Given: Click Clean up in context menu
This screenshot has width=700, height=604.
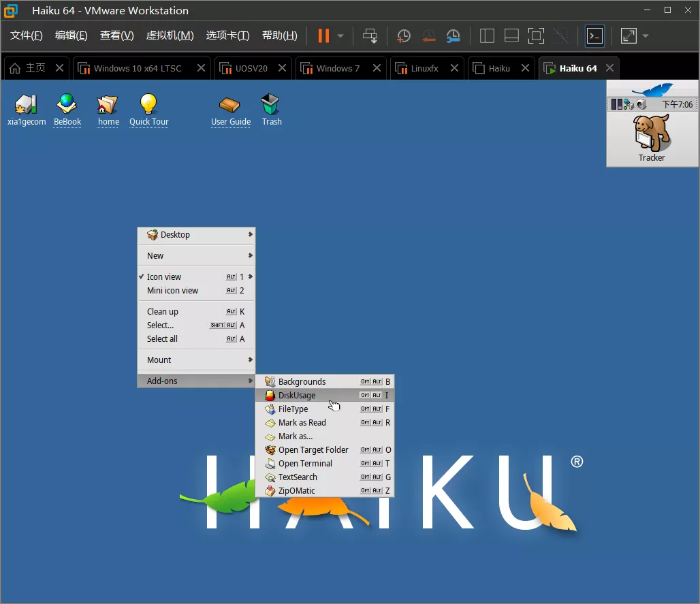Looking at the screenshot, I should [x=163, y=312].
